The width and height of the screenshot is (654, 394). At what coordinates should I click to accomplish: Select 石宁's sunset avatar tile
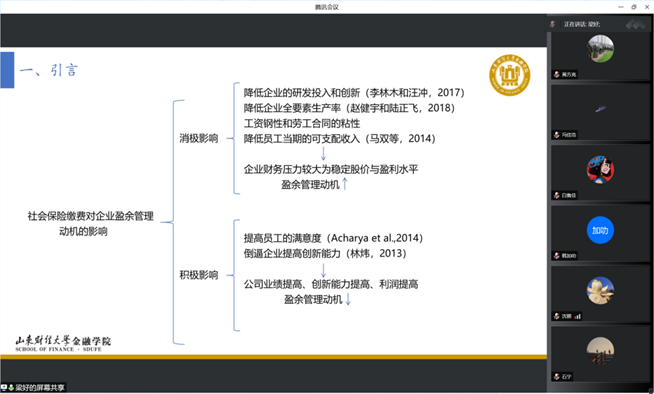click(x=600, y=351)
